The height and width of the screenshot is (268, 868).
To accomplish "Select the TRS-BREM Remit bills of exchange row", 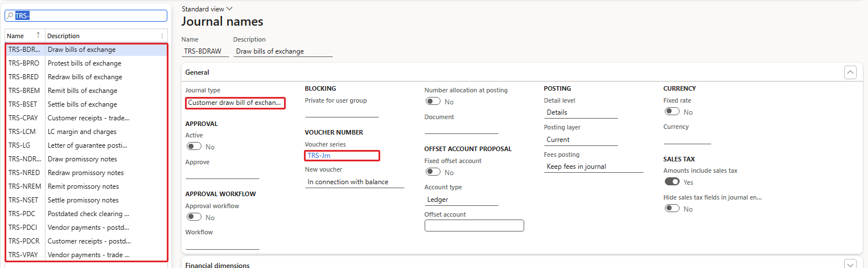I will (87, 91).
